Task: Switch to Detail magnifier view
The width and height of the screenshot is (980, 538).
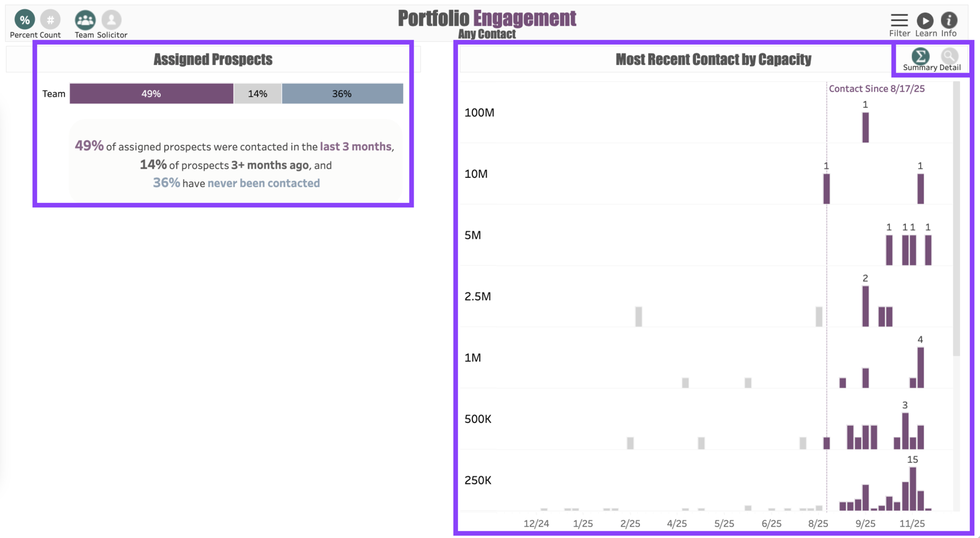Action: point(949,56)
